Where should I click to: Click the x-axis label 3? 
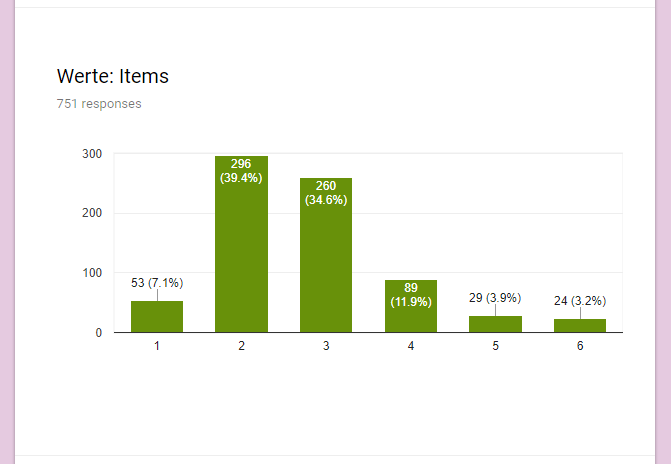[326, 346]
